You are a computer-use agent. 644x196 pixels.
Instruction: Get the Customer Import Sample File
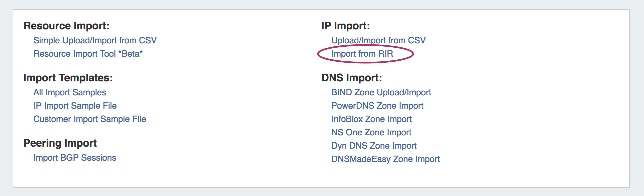tap(89, 119)
